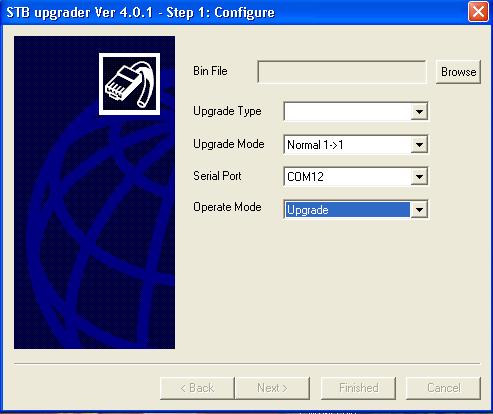Click inside the Bin File path field
Viewport: 493px width, 414px height.
click(x=342, y=72)
